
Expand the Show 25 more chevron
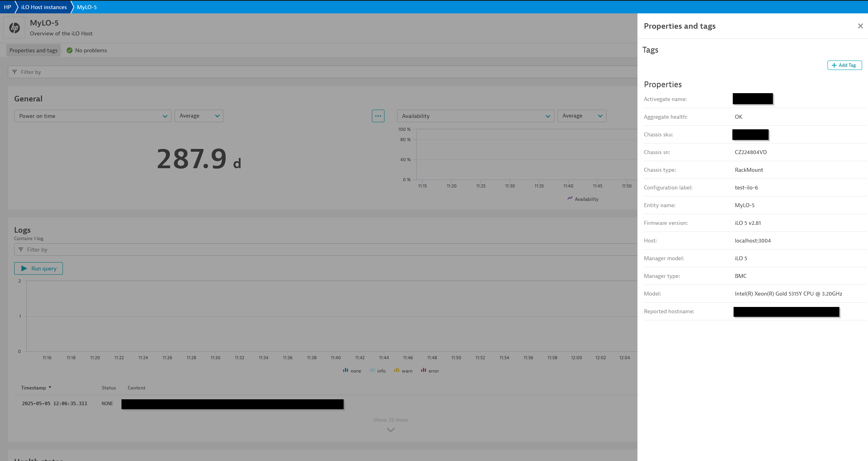click(x=390, y=430)
